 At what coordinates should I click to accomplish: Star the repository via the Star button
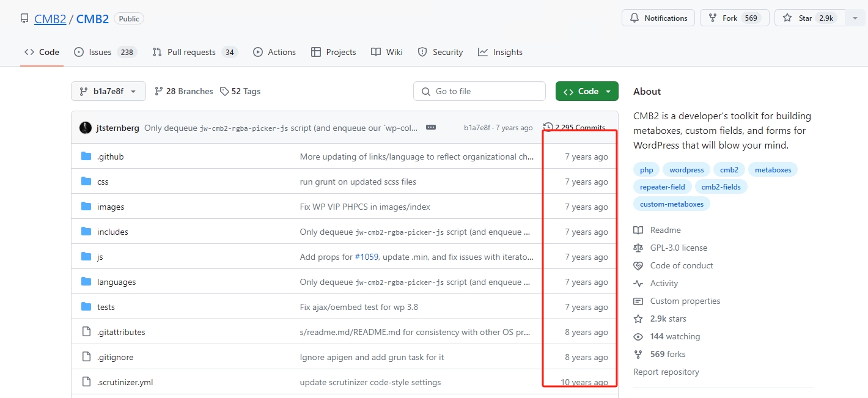(809, 18)
